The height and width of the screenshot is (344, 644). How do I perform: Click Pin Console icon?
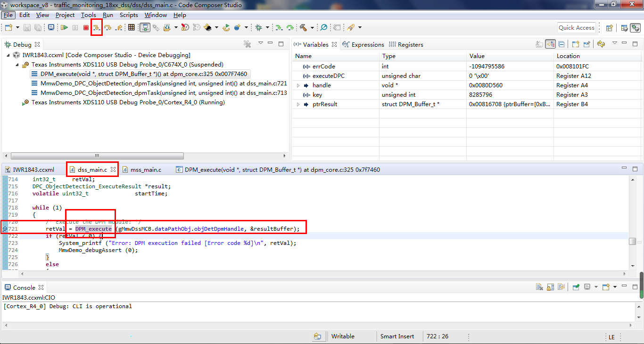click(x=576, y=287)
